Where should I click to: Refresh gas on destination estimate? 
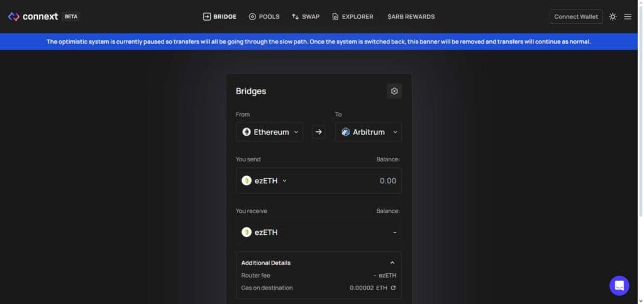393,288
